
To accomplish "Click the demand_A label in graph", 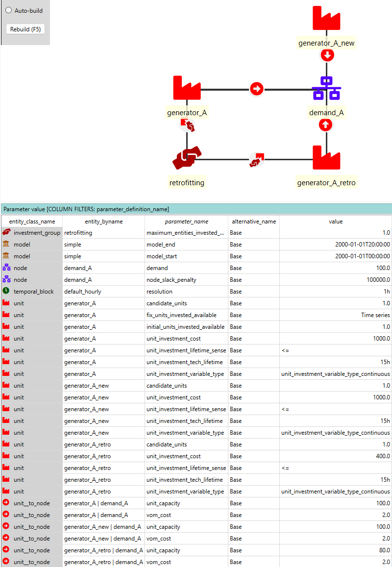I will tap(326, 112).
